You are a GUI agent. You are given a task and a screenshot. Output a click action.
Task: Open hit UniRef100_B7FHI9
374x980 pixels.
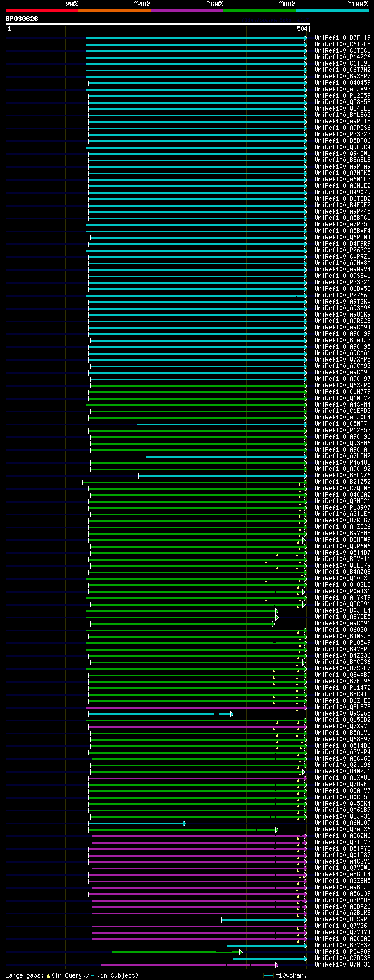coord(342,37)
